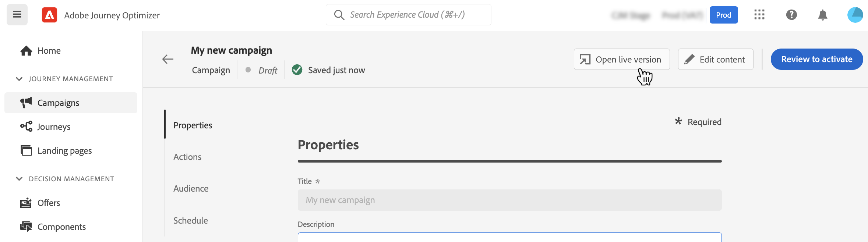Click the Open live version button
This screenshot has height=242, width=868.
click(621, 59)
